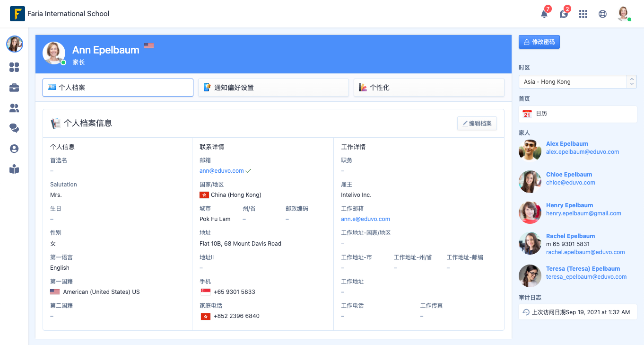Click the US flag by American nationality
The width and height of the screenshot is (644, 345).
55,292
